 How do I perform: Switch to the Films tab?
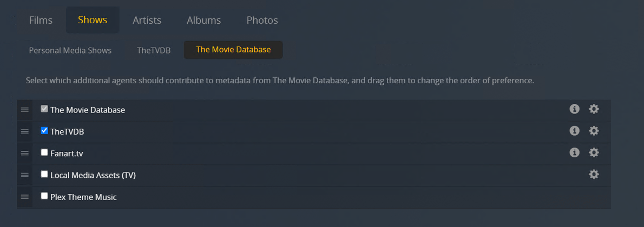(x=41, y=20)
